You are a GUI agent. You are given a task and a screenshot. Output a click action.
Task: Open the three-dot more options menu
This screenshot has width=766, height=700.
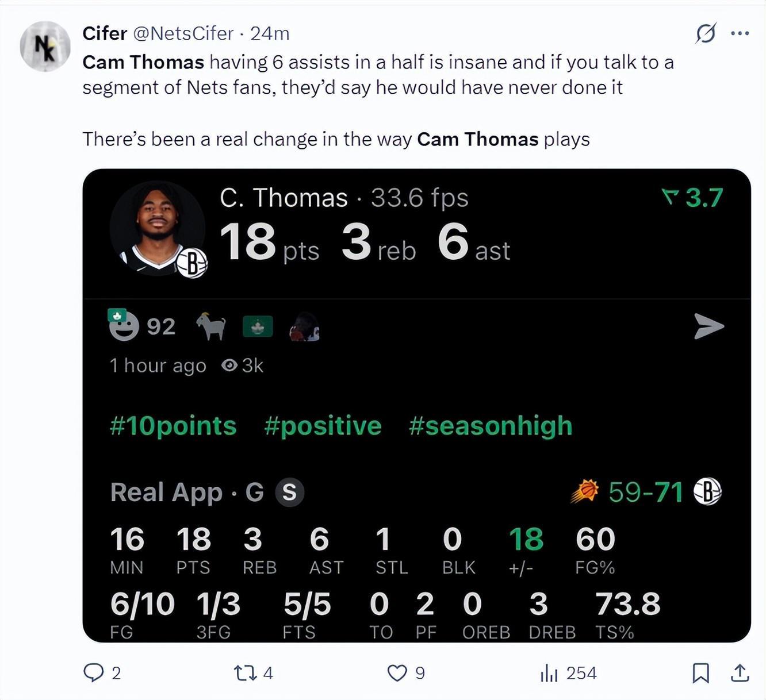(740, 33)
